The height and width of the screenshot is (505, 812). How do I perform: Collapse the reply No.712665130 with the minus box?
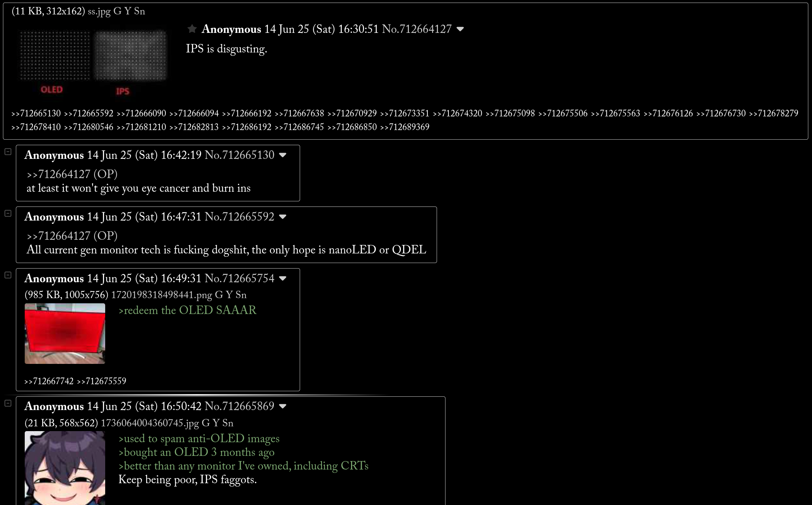click(x=8, y=151)
